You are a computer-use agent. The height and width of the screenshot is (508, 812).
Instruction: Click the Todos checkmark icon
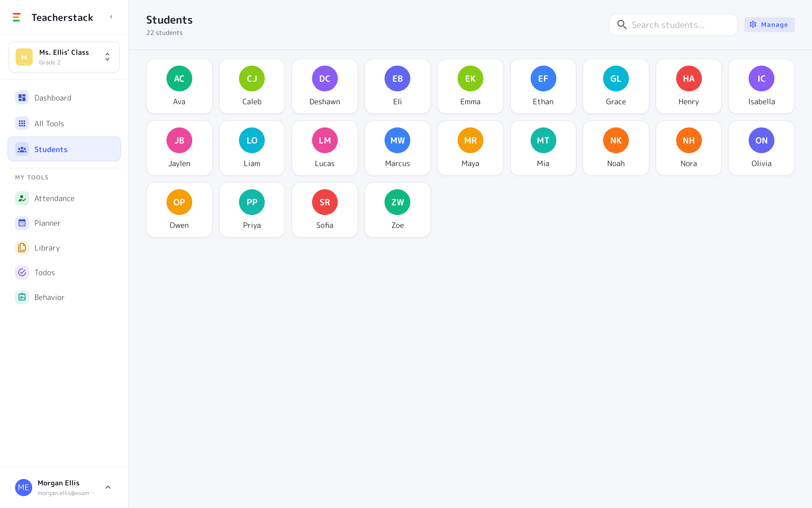coord(22,273)
